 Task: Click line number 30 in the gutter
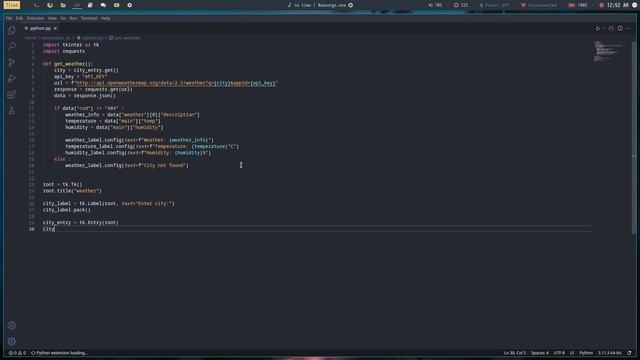(x=31, y=229)
